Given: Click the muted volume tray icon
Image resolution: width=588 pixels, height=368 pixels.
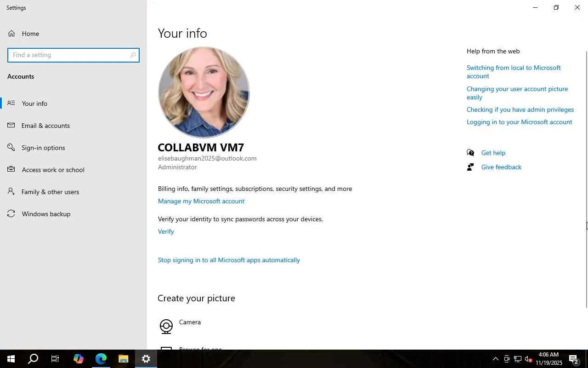Looking at the screenshot, I should pos(528,359).
